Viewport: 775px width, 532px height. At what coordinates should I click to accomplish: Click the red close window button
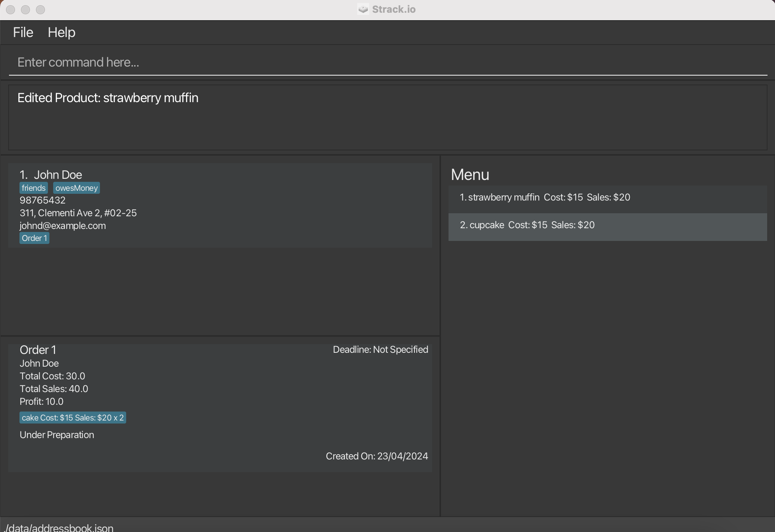pos(10,10)
